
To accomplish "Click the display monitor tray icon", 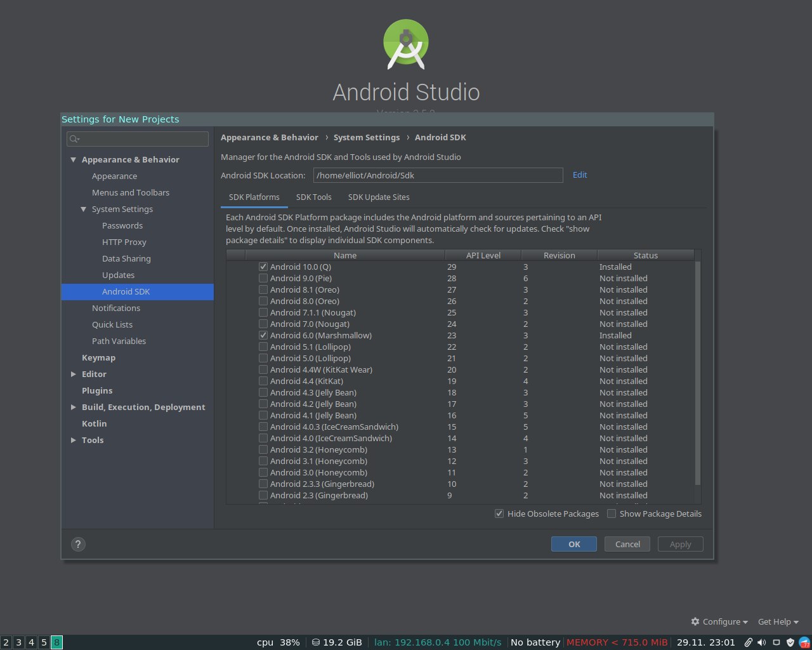I will [x=776, y=642].
